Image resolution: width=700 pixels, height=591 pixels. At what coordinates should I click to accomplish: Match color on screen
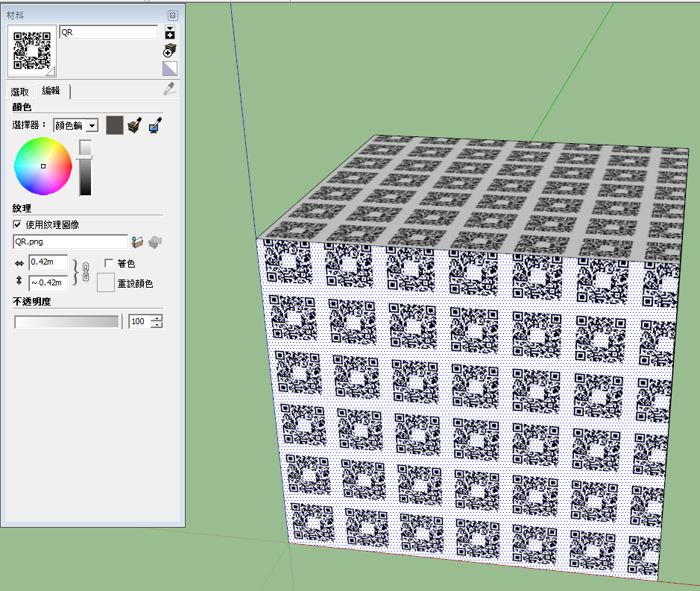[155, 125]
